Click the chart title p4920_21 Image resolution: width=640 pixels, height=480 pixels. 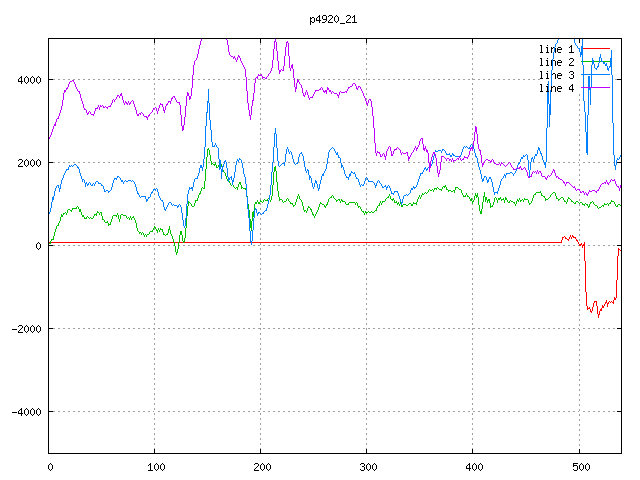click(333, 19)
